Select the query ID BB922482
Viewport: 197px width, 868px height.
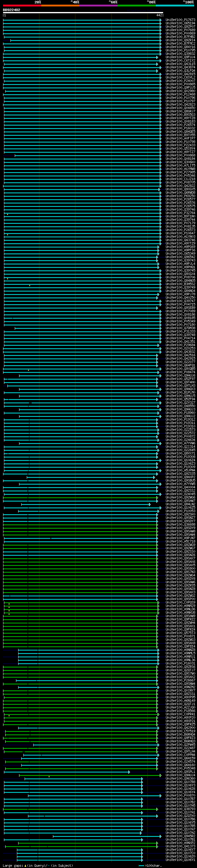[11, 10]
